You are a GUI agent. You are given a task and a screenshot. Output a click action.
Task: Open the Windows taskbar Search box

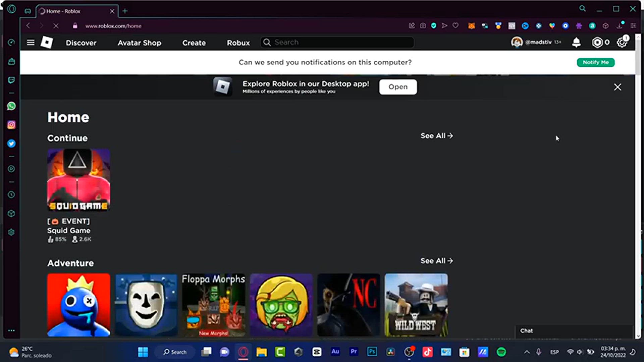click(x=175, y=352)
